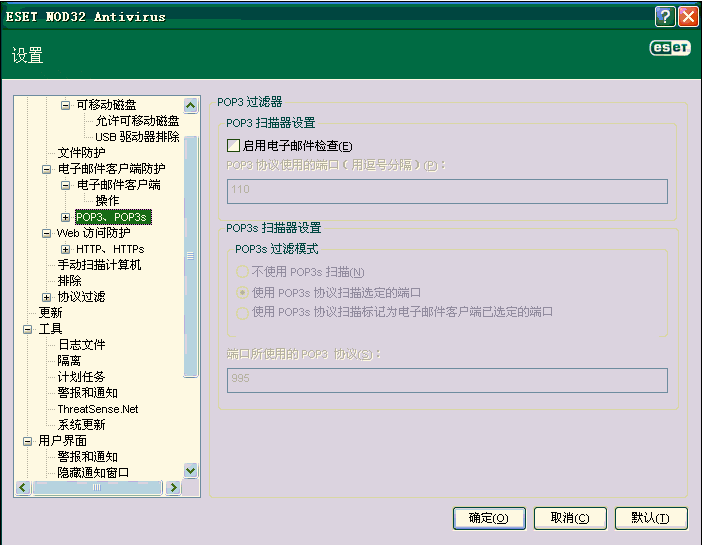Click the ESET logo in the header
Viewport: 702px width, 545px height.
pos(670,48)
